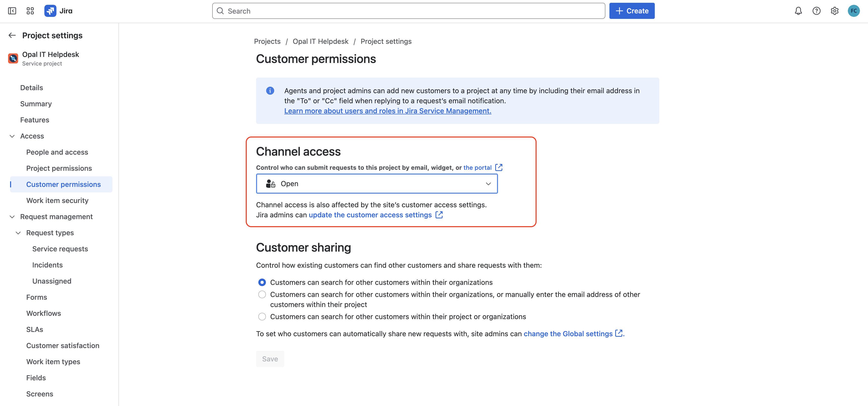This screenshot has width=868, height=406.
Task: Open update the customer access settings link
Action: 370,215
